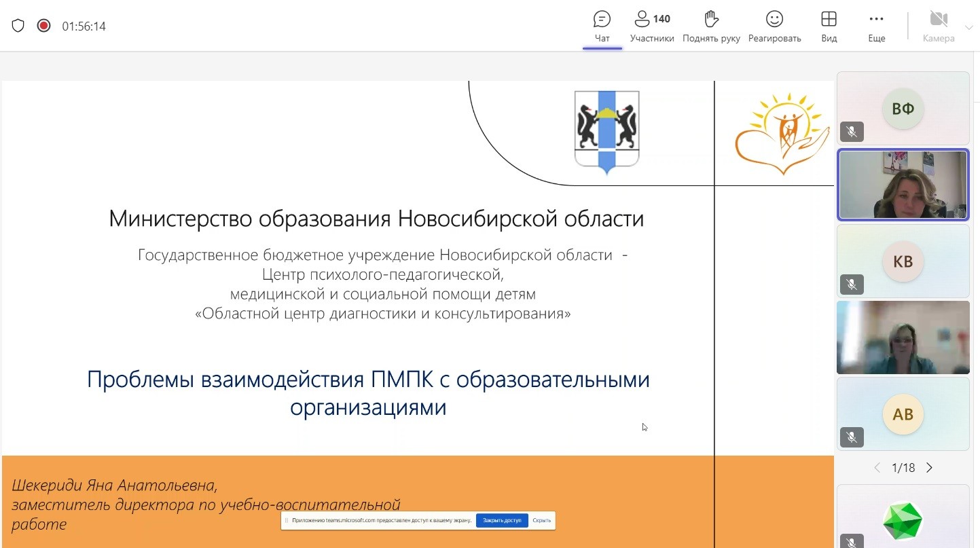This screenshot has height=548, width=980.
Task: Expand camera options chevron beside Камера
Action: 968,28
